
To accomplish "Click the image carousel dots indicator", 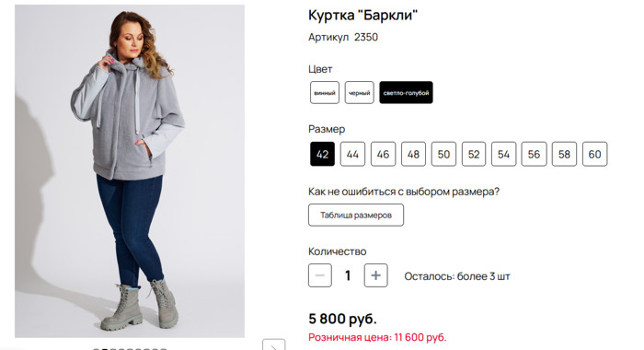I will coord(130,349).
